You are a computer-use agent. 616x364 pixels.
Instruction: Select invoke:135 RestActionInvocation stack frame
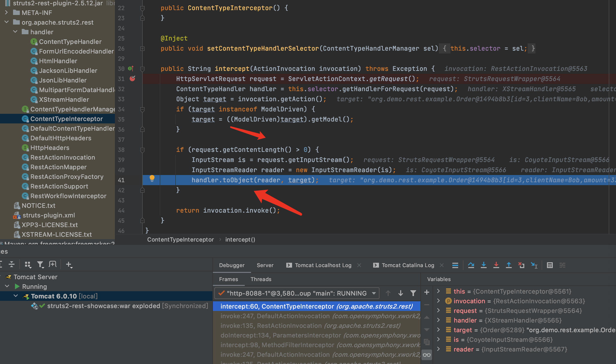pos(317,325)
